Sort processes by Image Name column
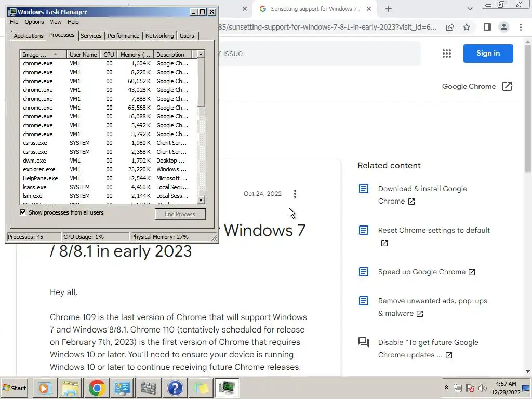Image resolution: width=532 pixels, height=399 pixels. pyautogui.click(x=43, y=54)
